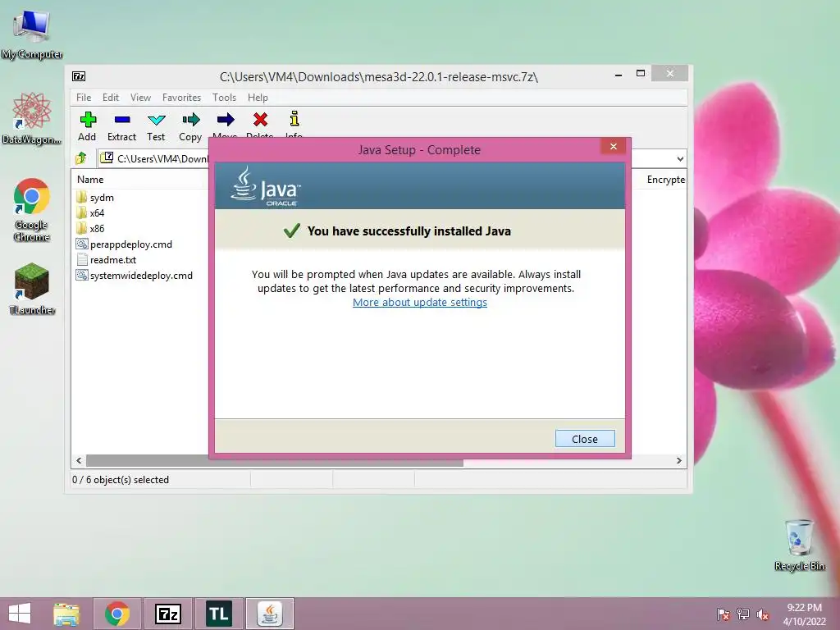The width and height of the screenshot is (840, 630).
Task: Open the Help menu
Action: click(x=258, y=98)
